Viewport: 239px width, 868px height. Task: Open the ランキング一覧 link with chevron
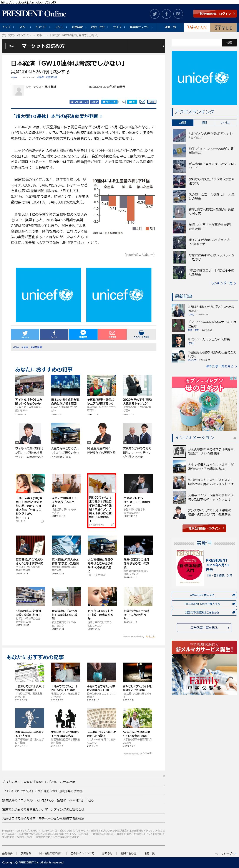pyautogui.click(x=224, y=283)
